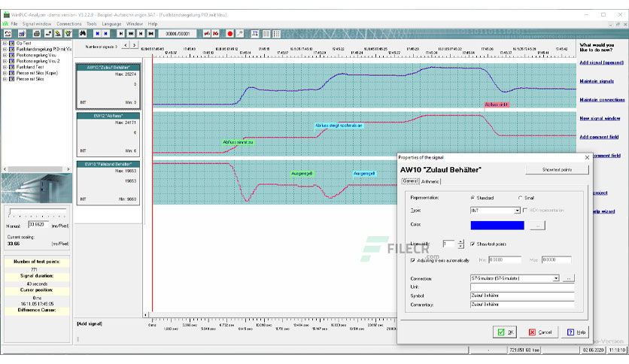This screenshot has height=364, width=629.
Task: Expand the last Presse mit Silos node
Action: point(5,79)
